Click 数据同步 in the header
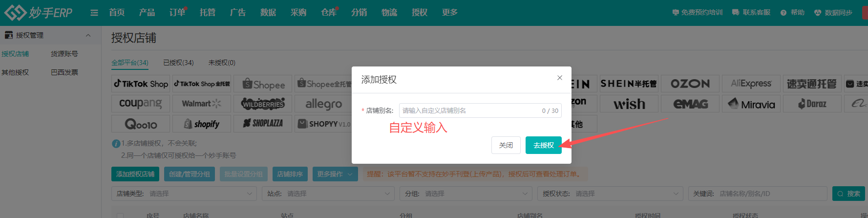 (834, 12)
